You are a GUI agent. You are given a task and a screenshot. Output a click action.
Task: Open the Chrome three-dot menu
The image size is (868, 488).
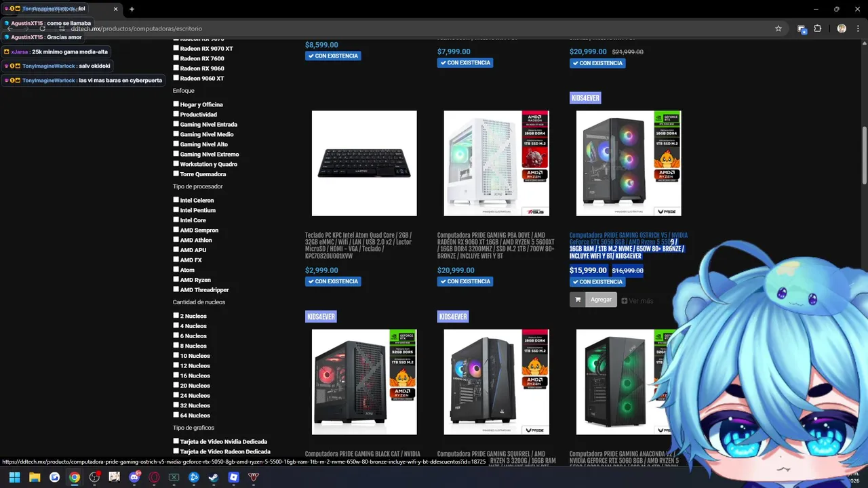tap(859, 28)
